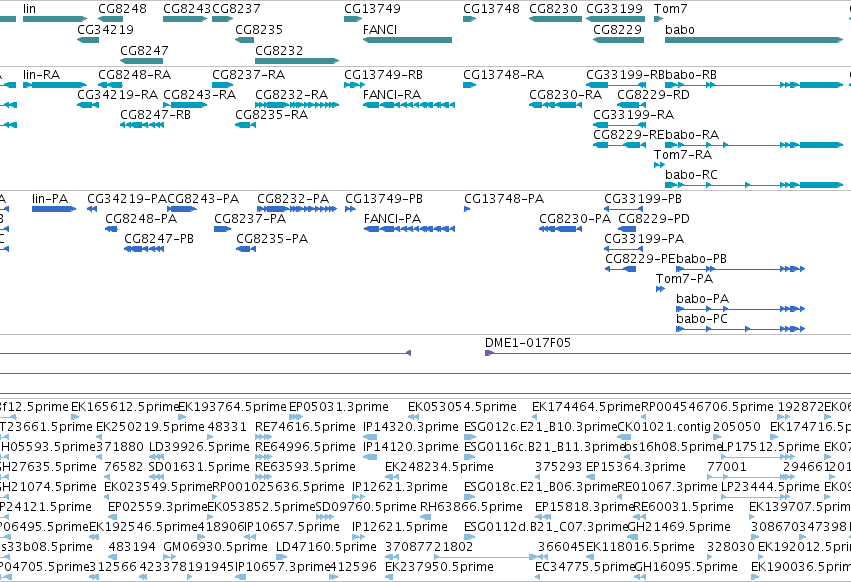Select the CG8248 gene label
Viewport: 851px width, 582px height.
(122, 9)
